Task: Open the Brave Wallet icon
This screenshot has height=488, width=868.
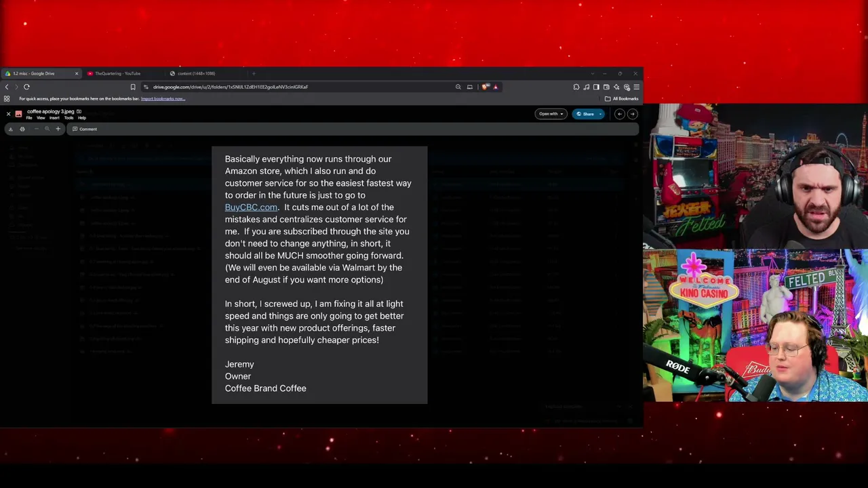Action: 606,87
